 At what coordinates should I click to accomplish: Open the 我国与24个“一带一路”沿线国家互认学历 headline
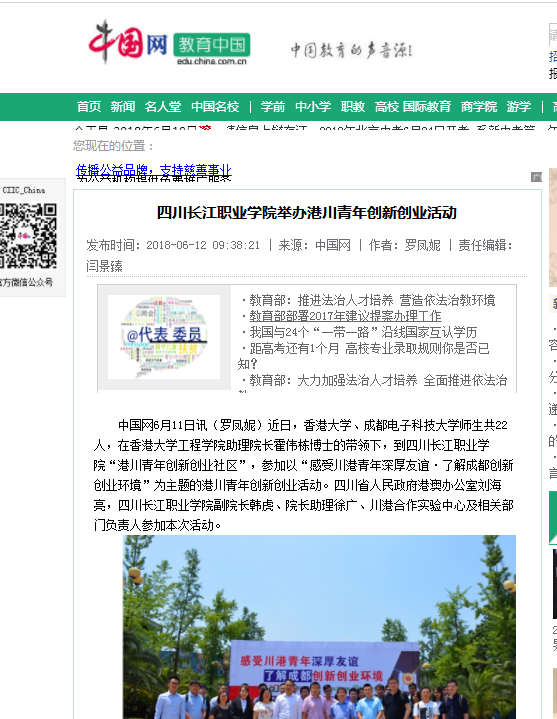pyautogui.click(x=363, y=332)
